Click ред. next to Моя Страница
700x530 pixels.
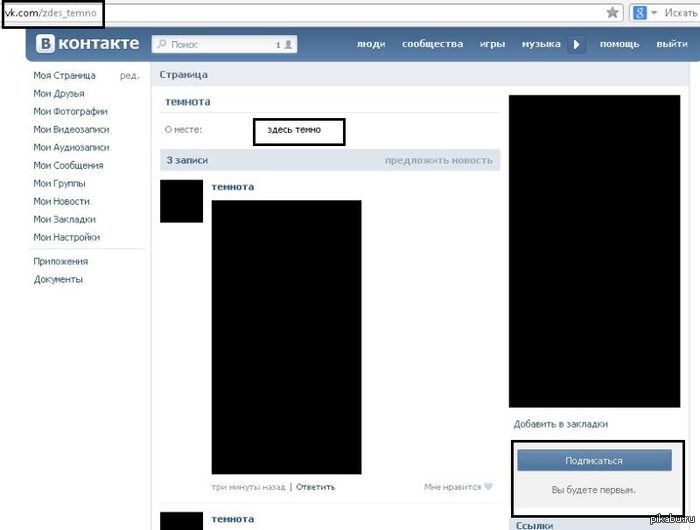(129, 76)
